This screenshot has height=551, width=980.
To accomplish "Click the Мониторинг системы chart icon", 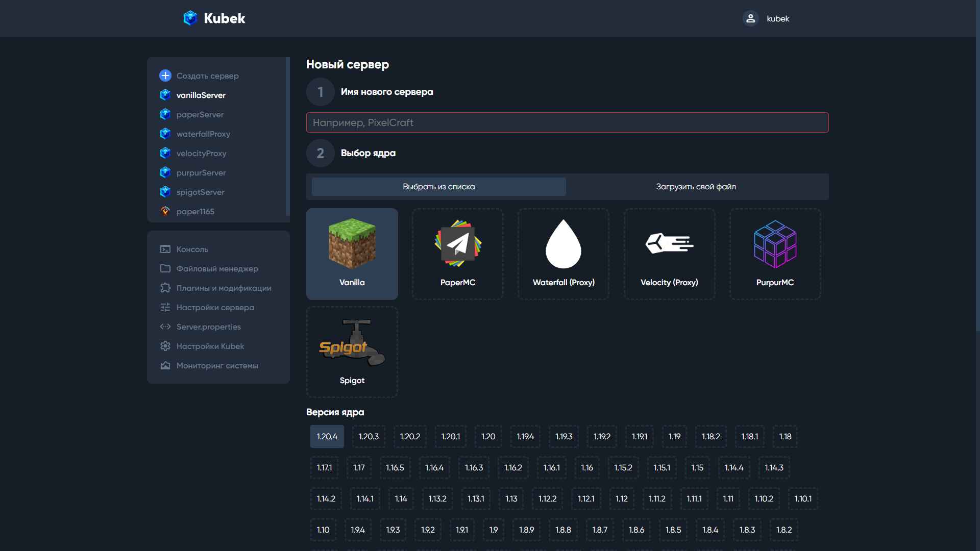I will click(x=165, y=365).
